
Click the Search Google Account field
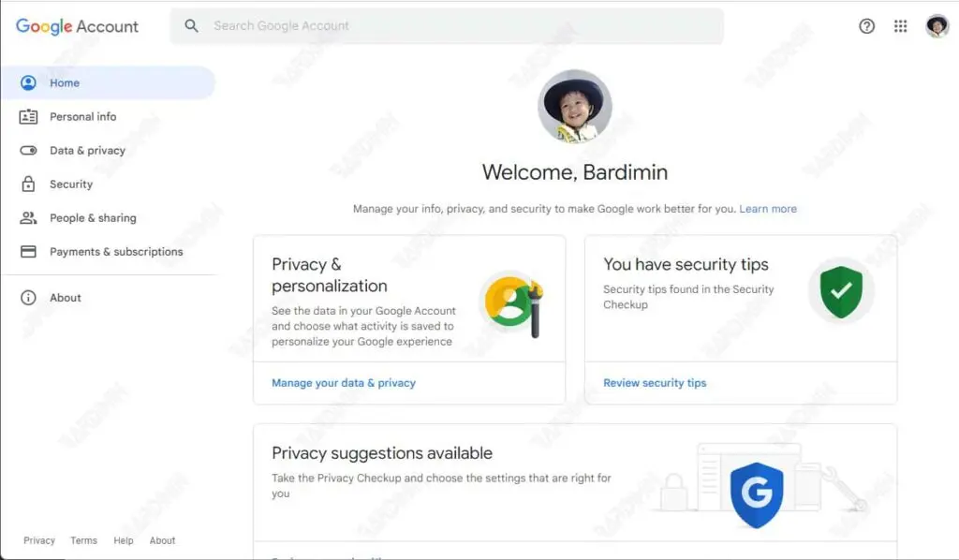point(447,25)
